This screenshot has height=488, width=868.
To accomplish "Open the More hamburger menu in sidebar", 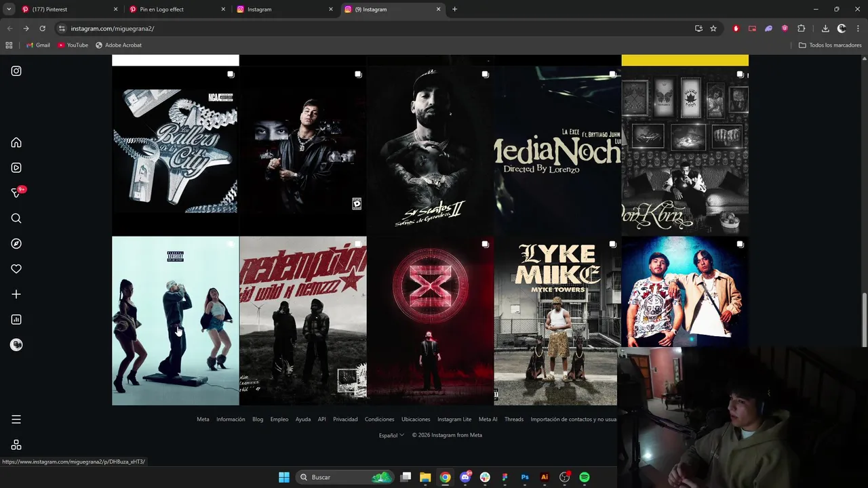I will pos(16,420).
